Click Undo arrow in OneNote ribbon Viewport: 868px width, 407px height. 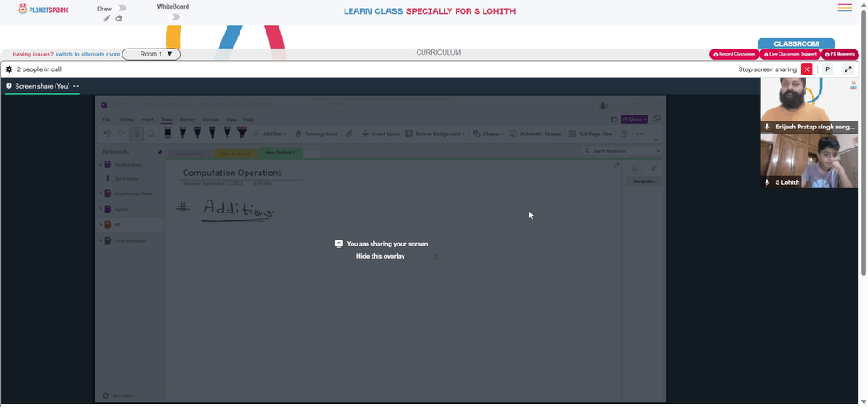pos(108,134)
